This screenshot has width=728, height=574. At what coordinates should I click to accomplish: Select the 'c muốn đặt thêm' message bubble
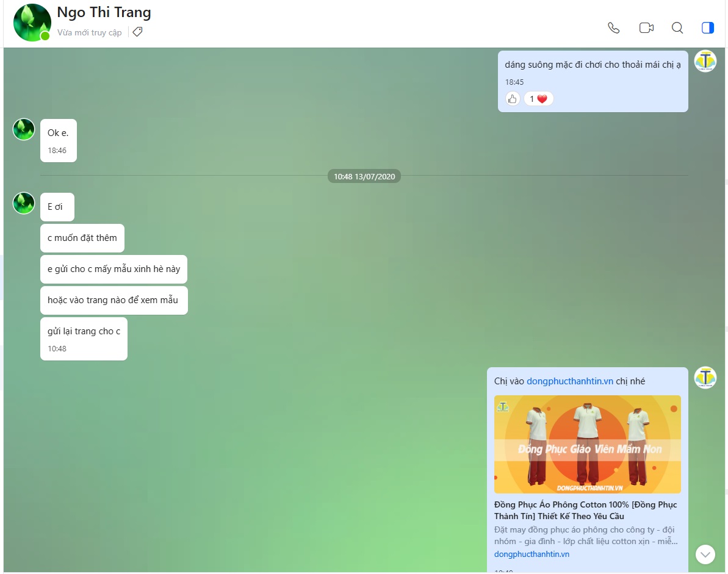(x=82, y=238)
